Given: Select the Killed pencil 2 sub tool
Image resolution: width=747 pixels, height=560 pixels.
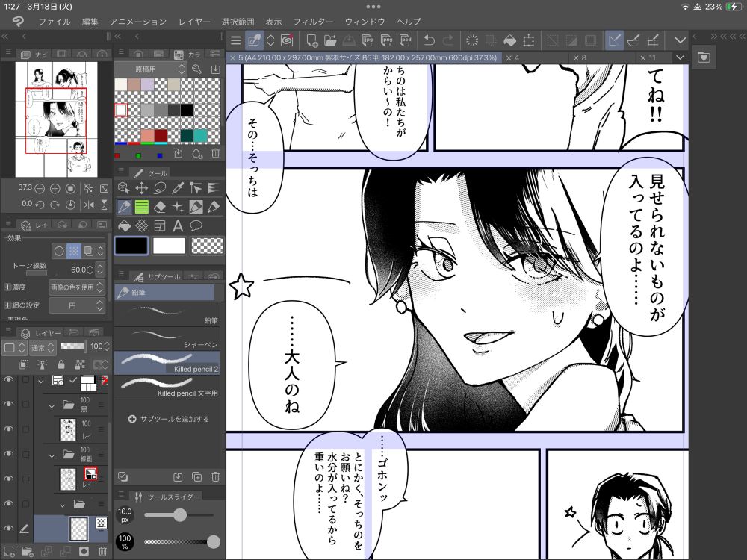Looking at the screenshot, I should click(x=167, y=363).
